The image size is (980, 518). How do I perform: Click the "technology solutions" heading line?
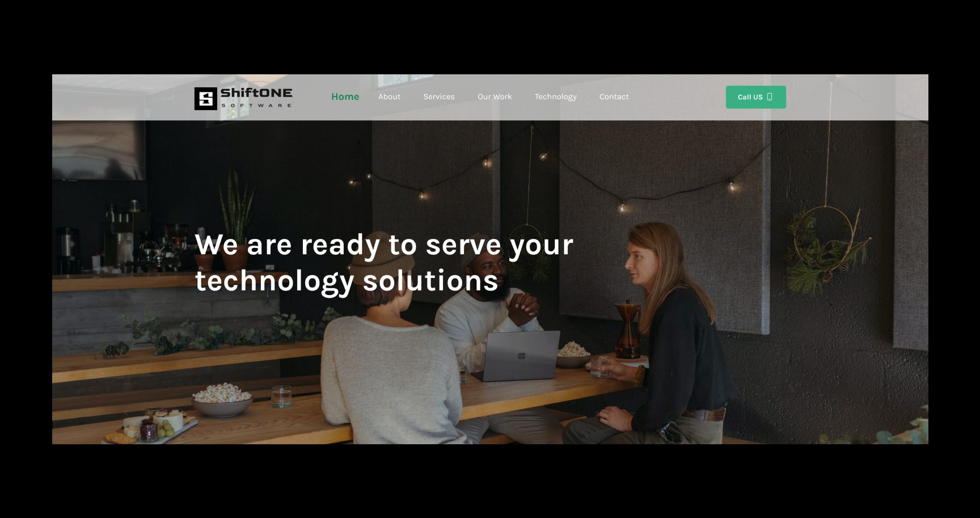[x=347, y=281]
